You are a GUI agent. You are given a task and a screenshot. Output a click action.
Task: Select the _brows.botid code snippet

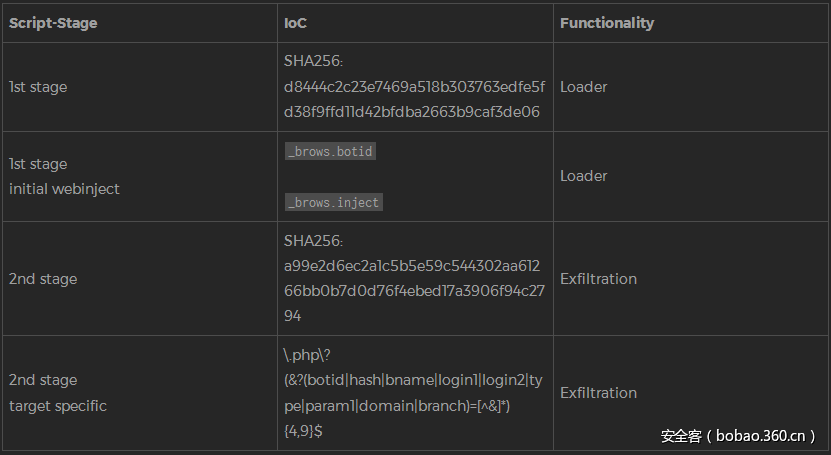[x=330, y=151]
